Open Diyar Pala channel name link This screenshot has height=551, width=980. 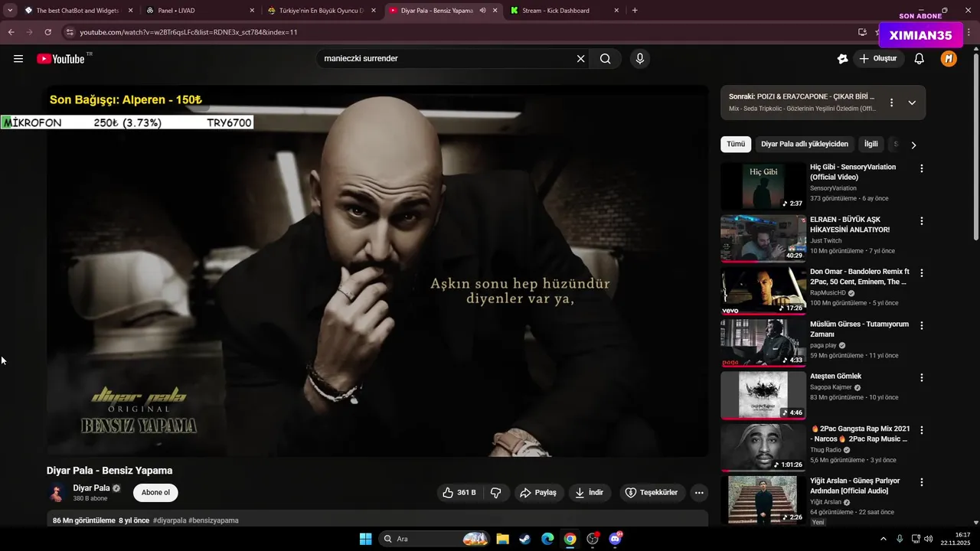(91, 488)
